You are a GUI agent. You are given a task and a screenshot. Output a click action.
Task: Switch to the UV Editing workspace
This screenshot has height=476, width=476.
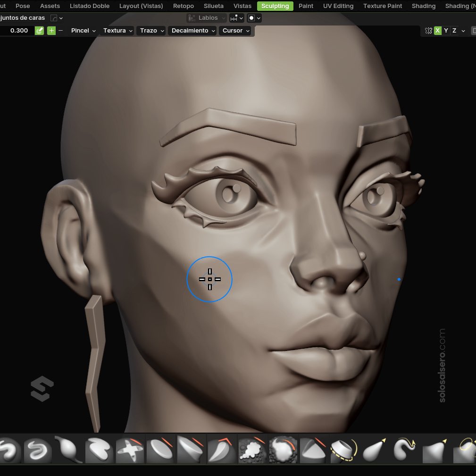point(338,6)
